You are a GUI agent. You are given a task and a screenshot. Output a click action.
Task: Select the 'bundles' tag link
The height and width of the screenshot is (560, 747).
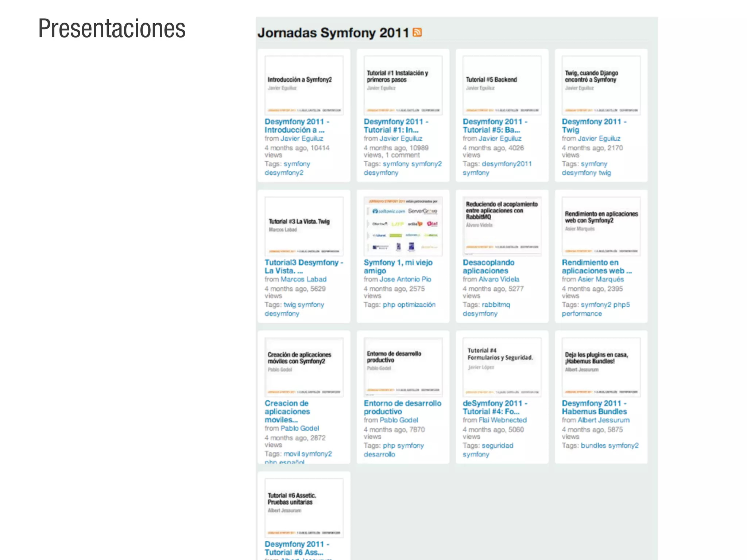point(593,446)
